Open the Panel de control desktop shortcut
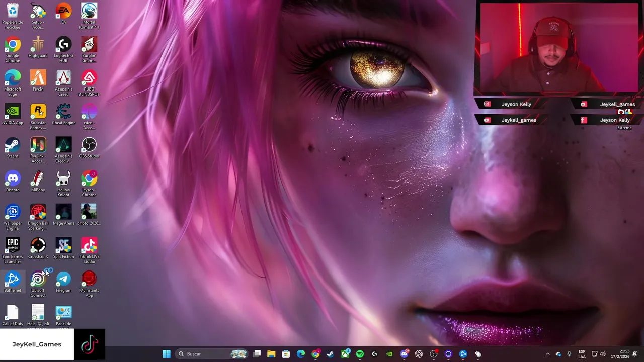 (x=63, y=316)
